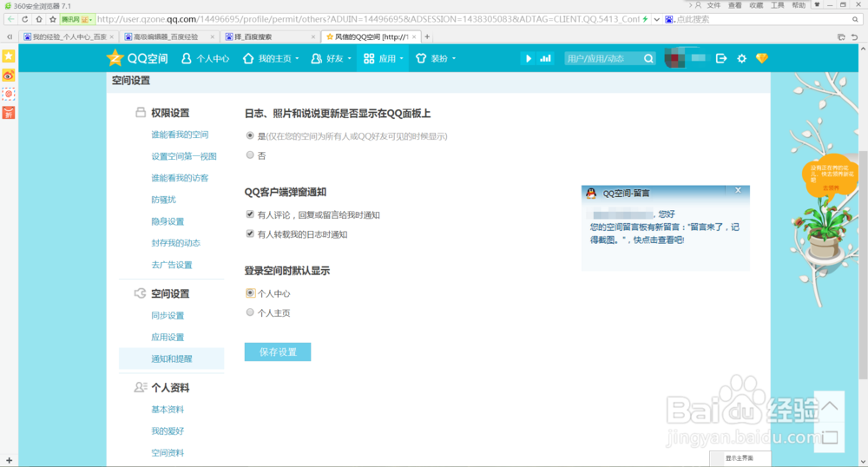868x467 pixels.
Task: Open 我的爱好 link
Action: click(168, 431)
